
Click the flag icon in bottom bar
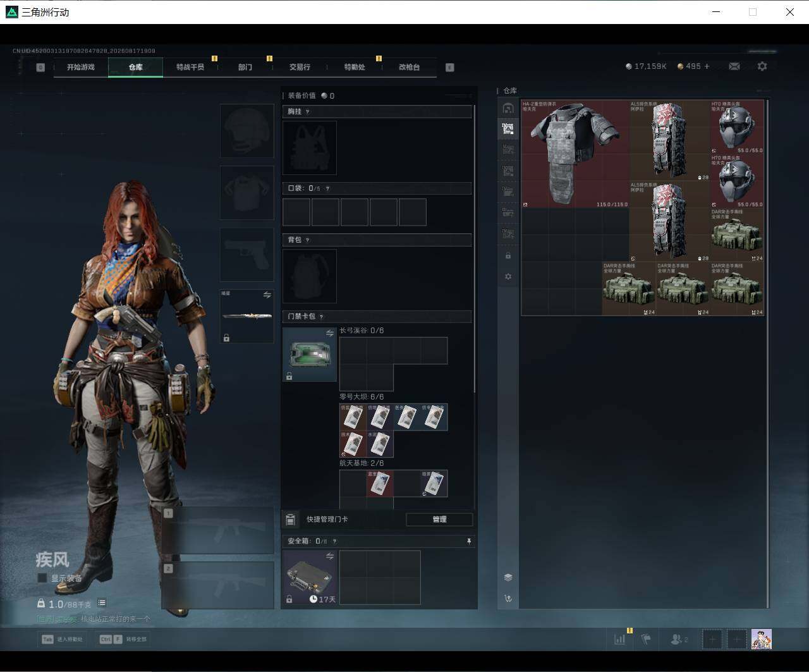[x=645, y=639]
